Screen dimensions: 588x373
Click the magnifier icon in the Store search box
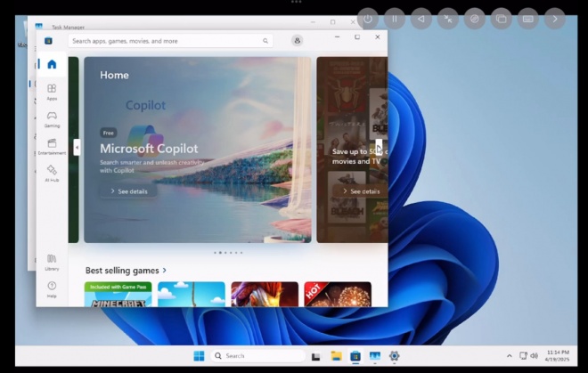click(x=265, y=41)
